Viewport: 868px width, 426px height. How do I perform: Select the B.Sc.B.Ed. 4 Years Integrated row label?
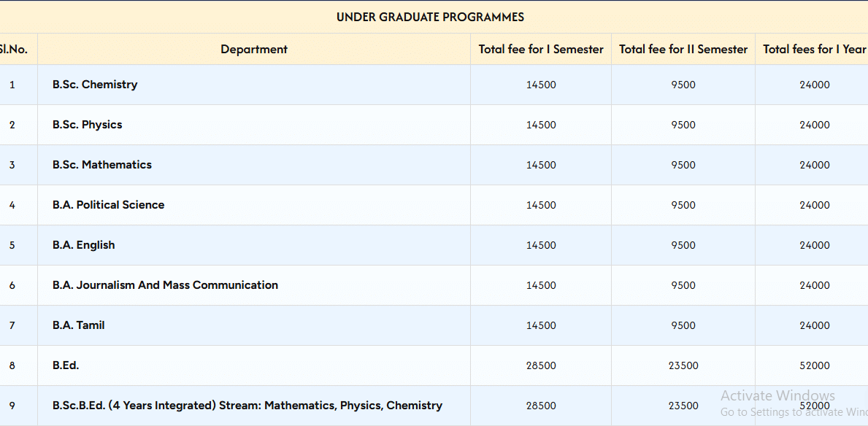coord(247,406)
